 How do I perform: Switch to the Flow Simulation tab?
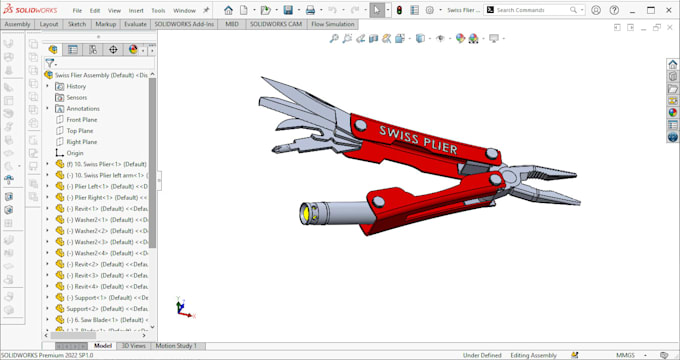point(333,24)
